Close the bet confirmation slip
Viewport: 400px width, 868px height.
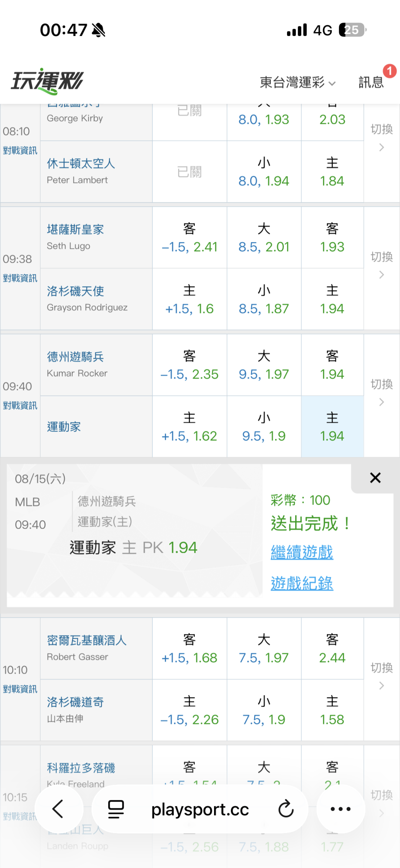[375, 478]
